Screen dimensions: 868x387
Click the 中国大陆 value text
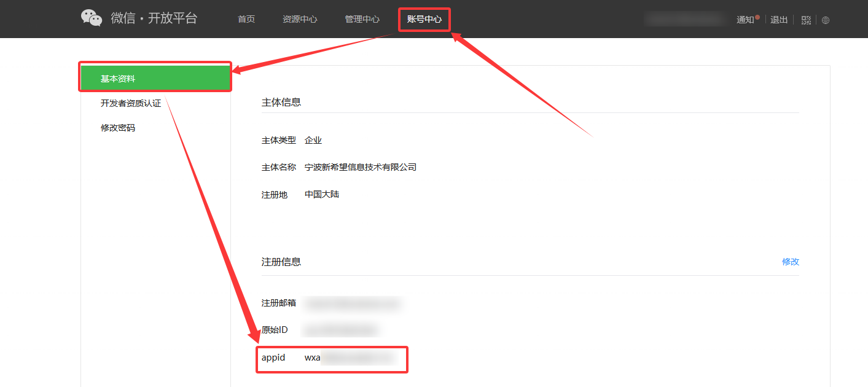click(x=322, y=195)
